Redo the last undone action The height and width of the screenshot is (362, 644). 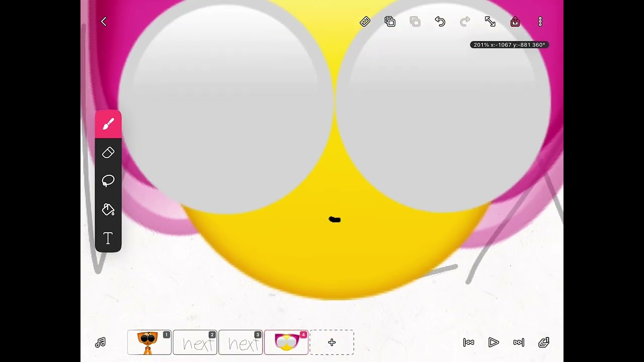click(465, 22)
